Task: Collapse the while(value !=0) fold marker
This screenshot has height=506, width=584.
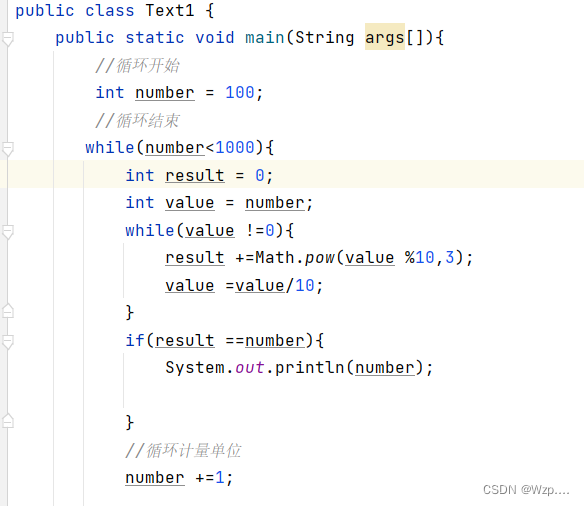Action: [7, 232]
